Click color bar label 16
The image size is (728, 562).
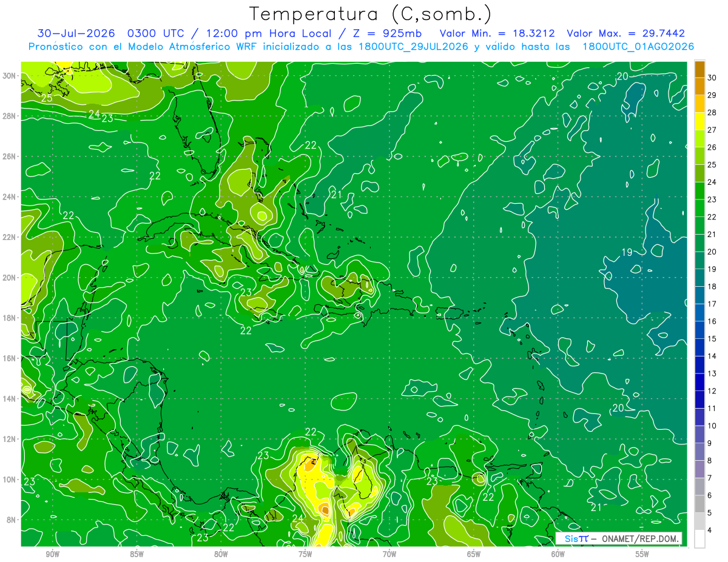(712, 321)
